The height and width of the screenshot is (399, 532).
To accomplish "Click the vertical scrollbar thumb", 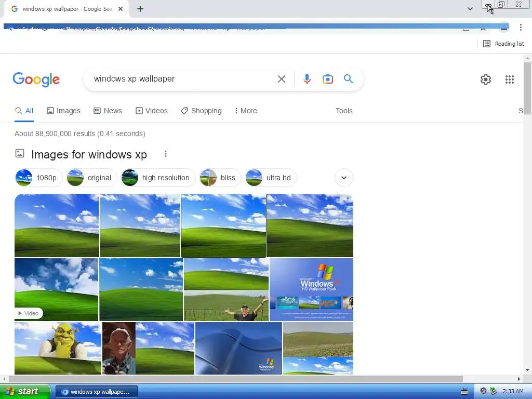I will pyautogui.click(x=527, y=88).
